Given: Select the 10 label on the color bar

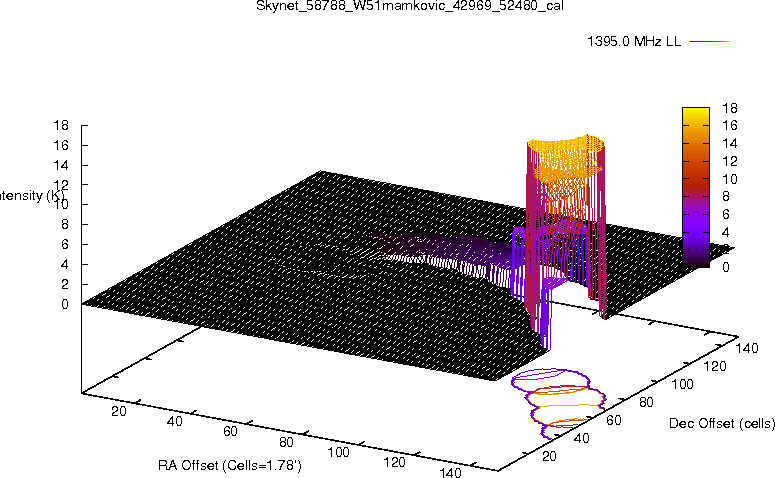Looking at the screenshot, I should [x=730, y=179].
